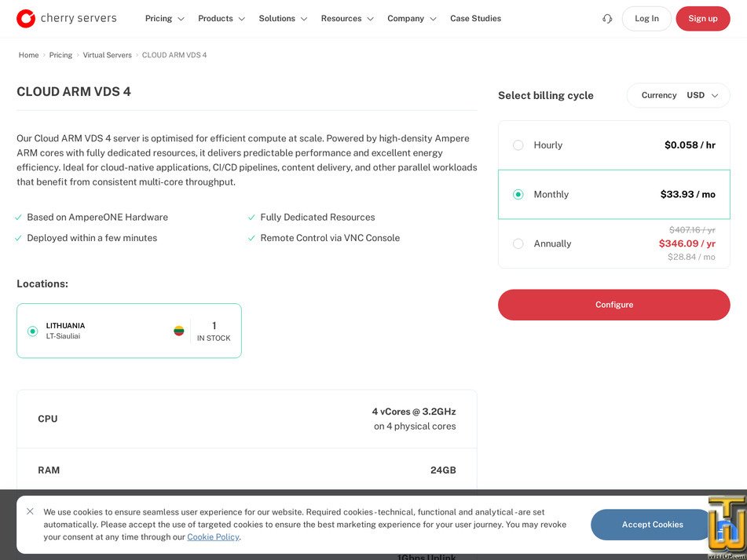Click the $346.09 / yr price
Image resolution: width=747 pixels, height=560 pixels.
(x=687, y=243)
